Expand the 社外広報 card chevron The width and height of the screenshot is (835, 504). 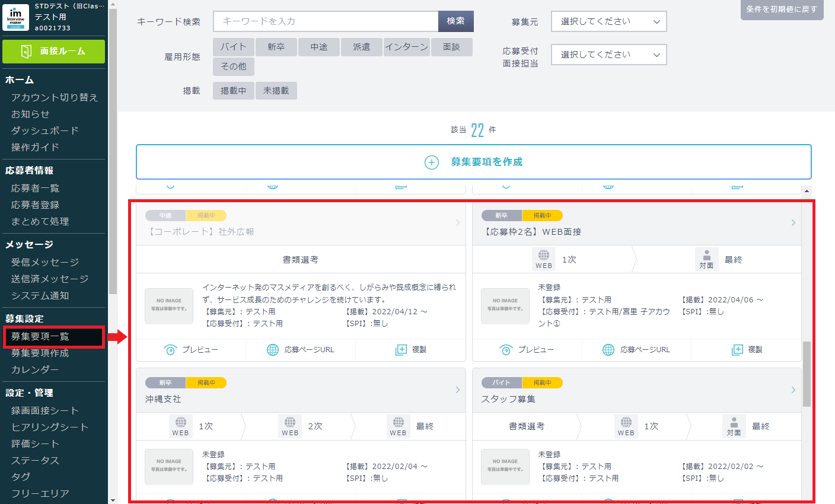tap(458, 223)
